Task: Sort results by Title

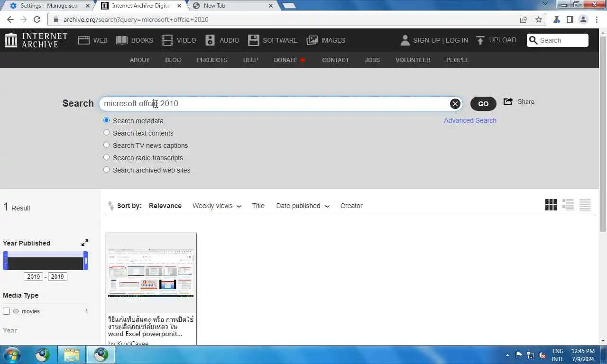Action: pyautogui.click(x=258, y=206)
